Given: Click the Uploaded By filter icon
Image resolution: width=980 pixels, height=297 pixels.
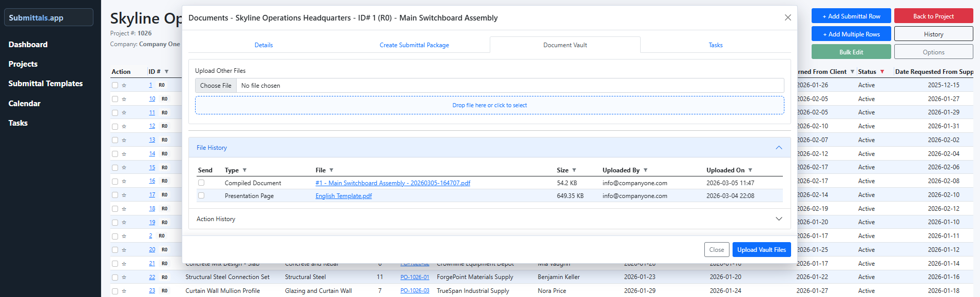Looking at the screenshot, I should 645,170.
